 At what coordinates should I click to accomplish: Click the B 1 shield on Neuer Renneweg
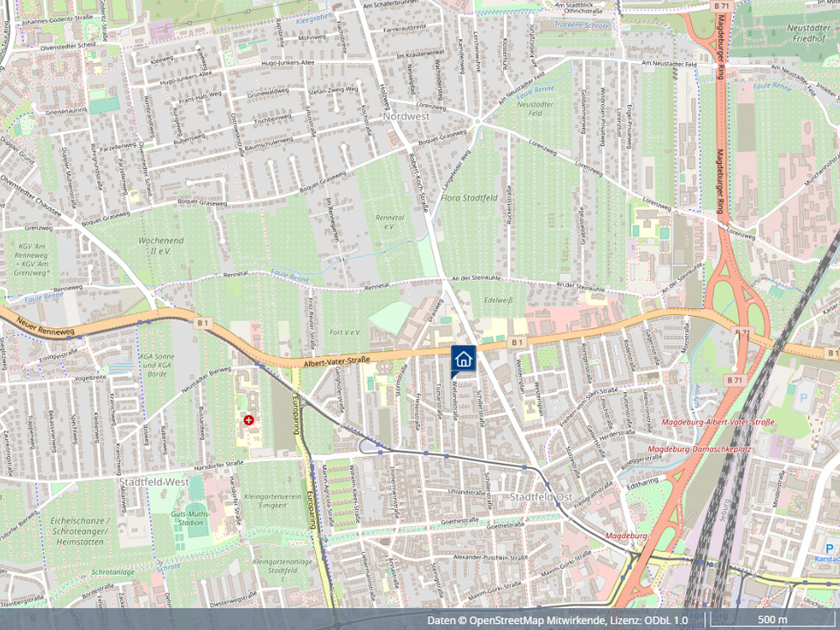(204, 325)
